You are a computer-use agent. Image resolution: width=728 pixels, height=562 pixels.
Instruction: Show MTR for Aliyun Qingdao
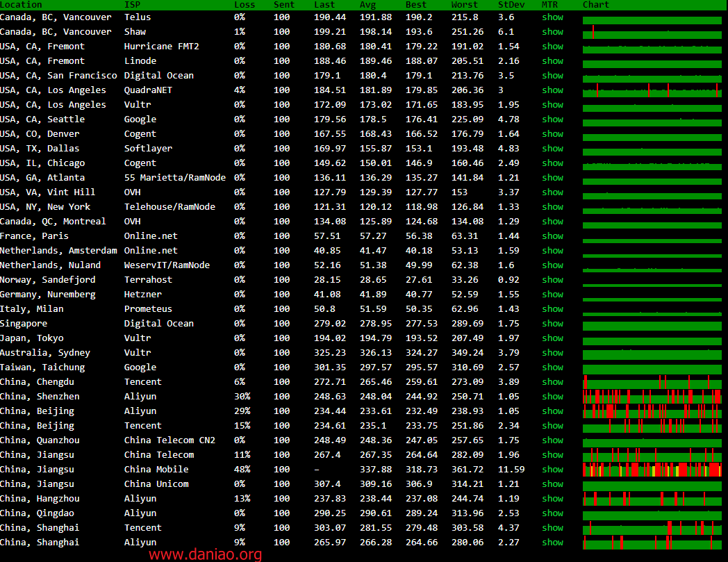(552, 513)
